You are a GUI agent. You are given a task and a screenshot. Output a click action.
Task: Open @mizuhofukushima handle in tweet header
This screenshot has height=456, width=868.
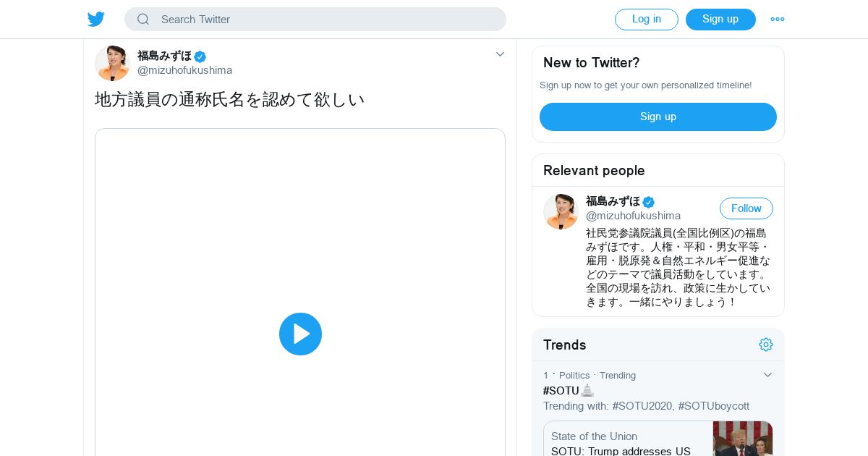pos(185,70)
